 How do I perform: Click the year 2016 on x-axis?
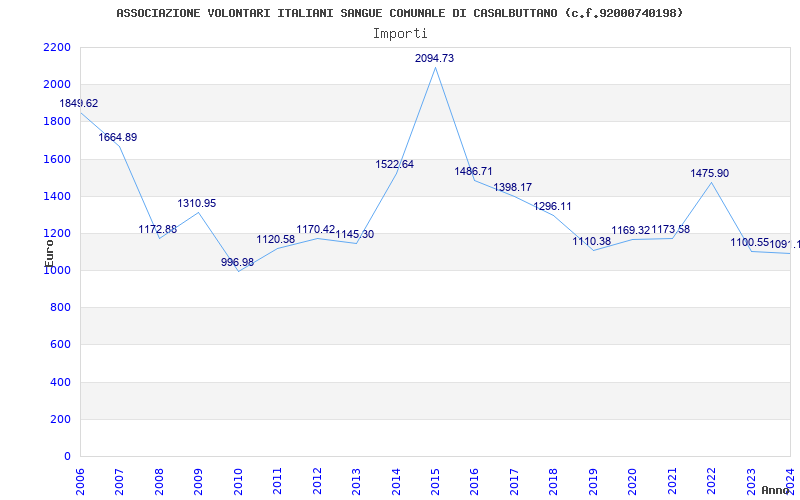pyautogui.click(x=474, y=481)
